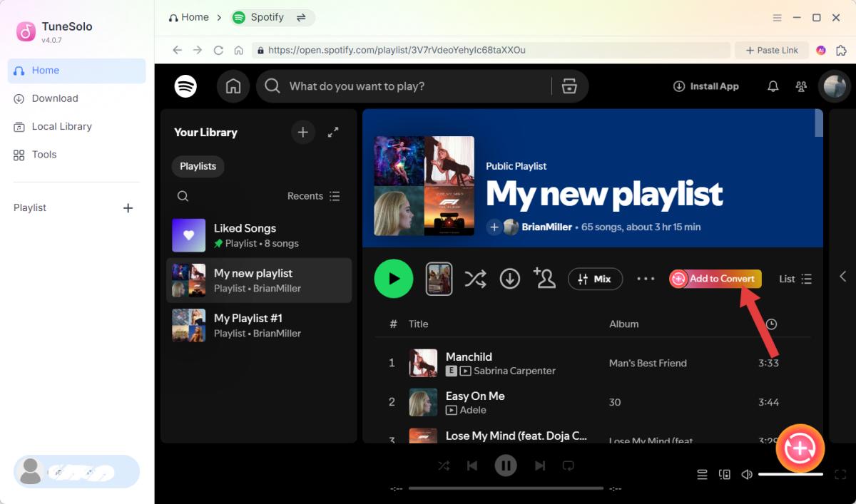
Task: Open Friend Activity icon
Action: click(x=801, y=86)
